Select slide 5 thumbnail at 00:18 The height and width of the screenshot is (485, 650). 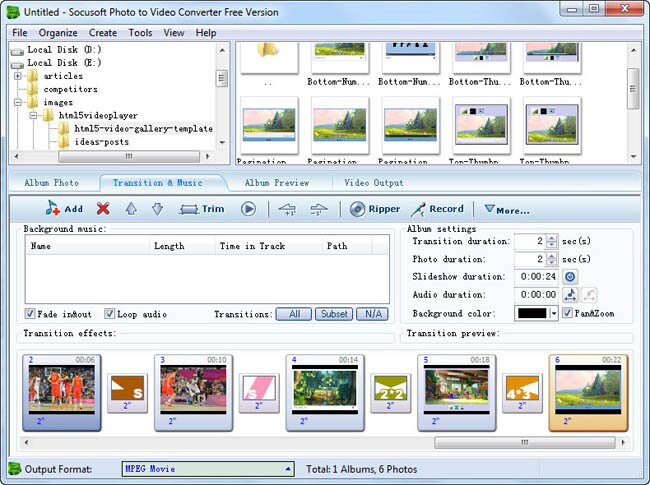click(x=456, y=392)
